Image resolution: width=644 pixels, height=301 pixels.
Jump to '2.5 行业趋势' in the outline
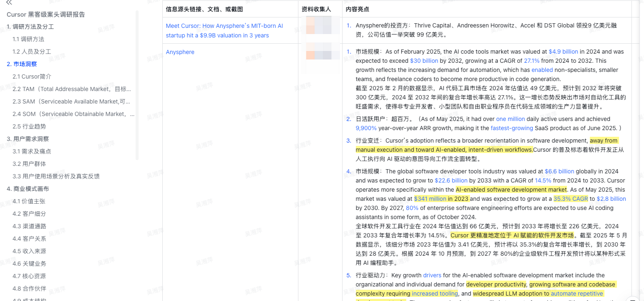tap(29, 126)
